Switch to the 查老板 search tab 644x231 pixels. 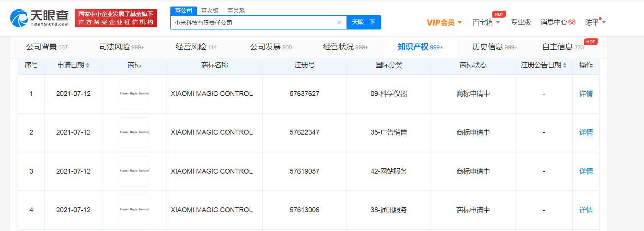pos(210,11)
